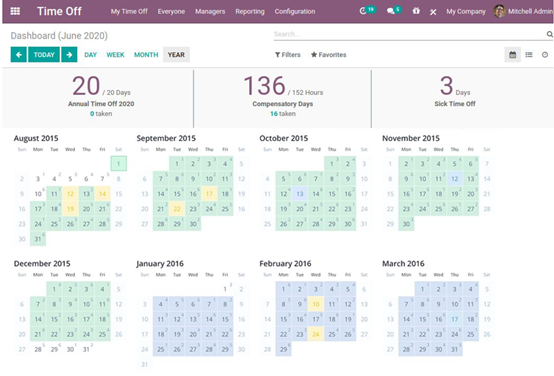Focus the Search field
The height and width of the screenshot is (376, 554).
click(x=409, y=34)
